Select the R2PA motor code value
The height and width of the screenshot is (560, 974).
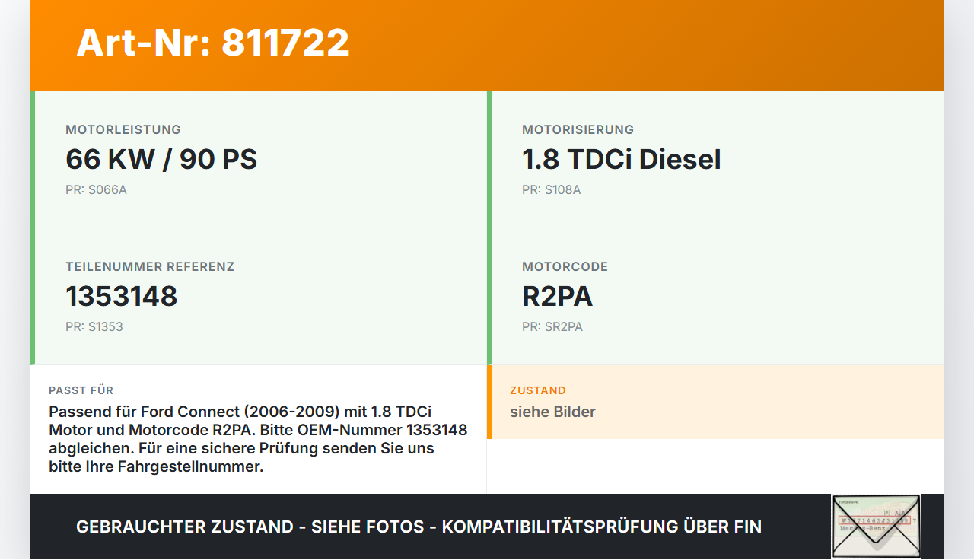coord(557,297)
